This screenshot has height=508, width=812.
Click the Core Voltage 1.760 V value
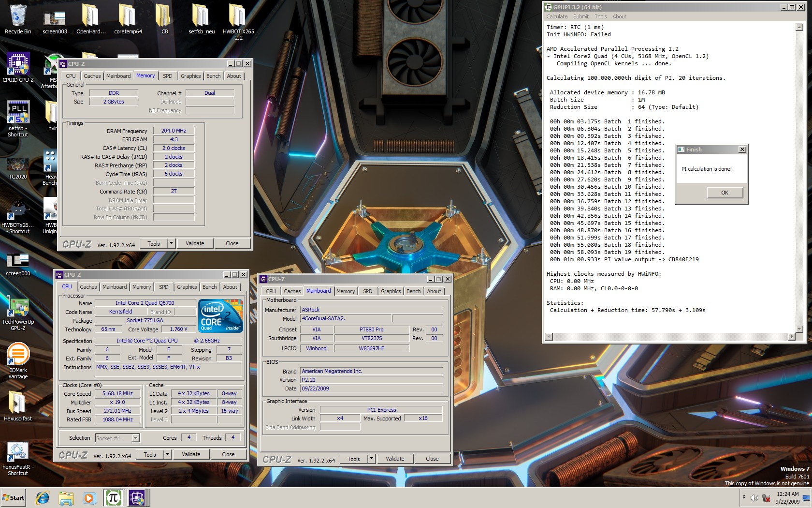178,329
